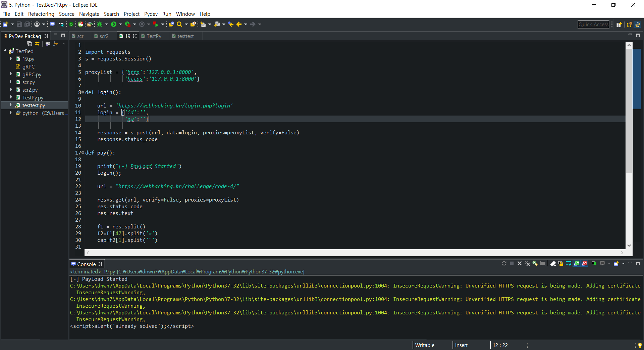
Task: Click the Display Selected Console monitor icon
Action: coord(602,264)
